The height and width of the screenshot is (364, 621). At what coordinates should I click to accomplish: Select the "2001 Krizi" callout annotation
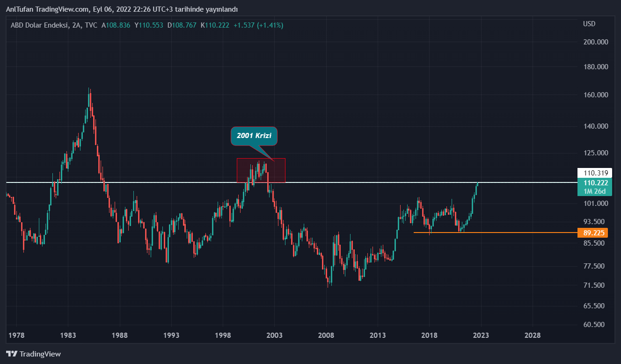point(254,136)
